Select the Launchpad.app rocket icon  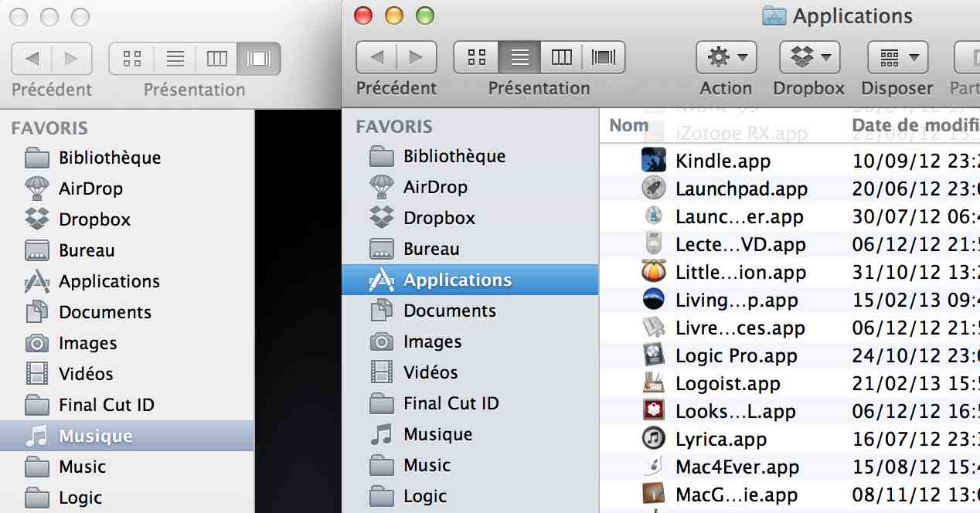654,189
